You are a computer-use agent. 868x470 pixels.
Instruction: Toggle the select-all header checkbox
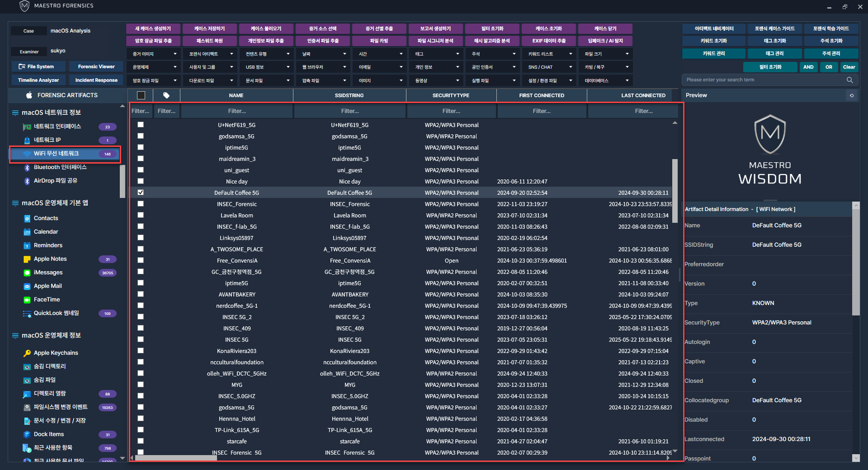(141, 95)
